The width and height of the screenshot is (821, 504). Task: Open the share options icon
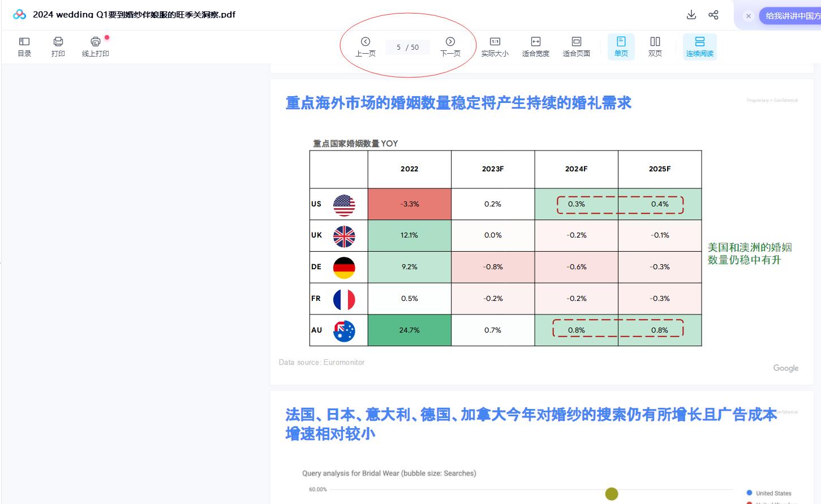pos(713,15)
